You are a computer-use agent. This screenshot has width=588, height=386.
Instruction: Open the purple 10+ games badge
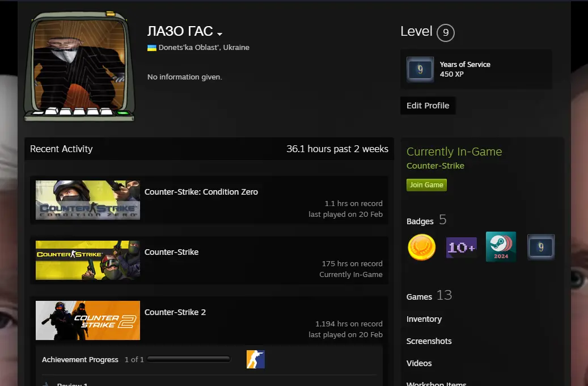coord(461,247)
